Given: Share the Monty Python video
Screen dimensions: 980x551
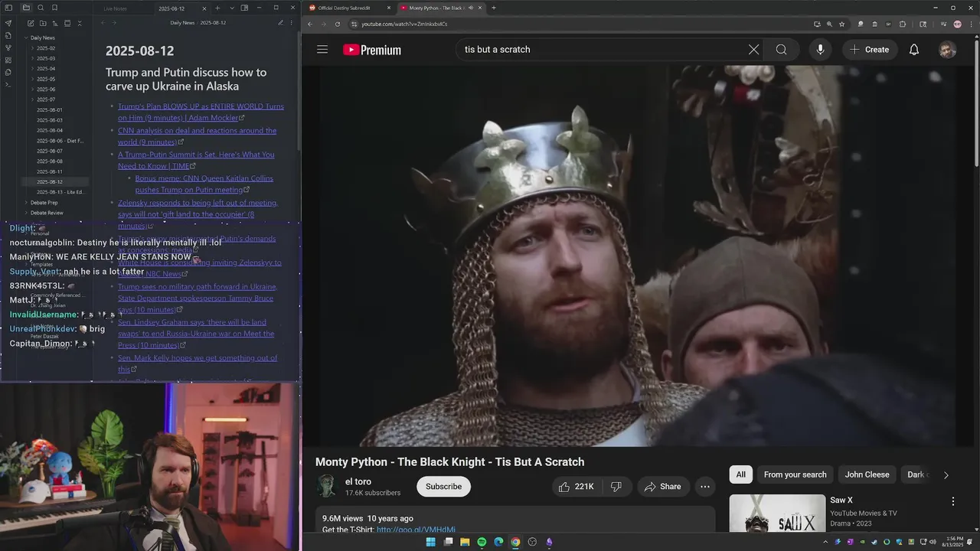Looking at the screenshot, I should (663, 487).
